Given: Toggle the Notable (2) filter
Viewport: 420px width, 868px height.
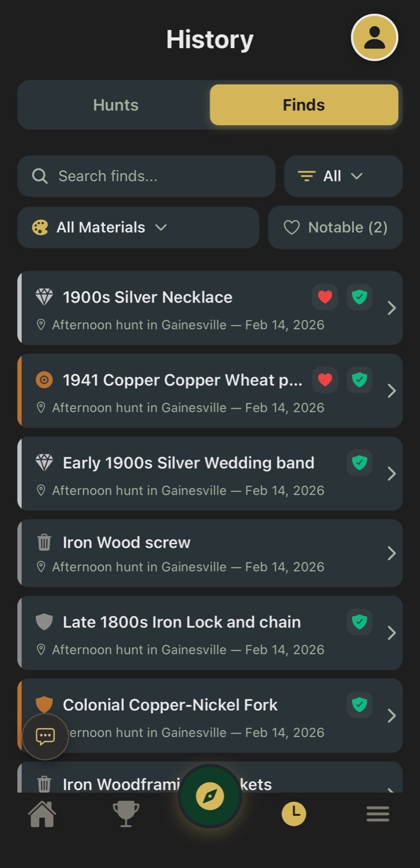Looking at the screenshot, I should tap(335, 227).
